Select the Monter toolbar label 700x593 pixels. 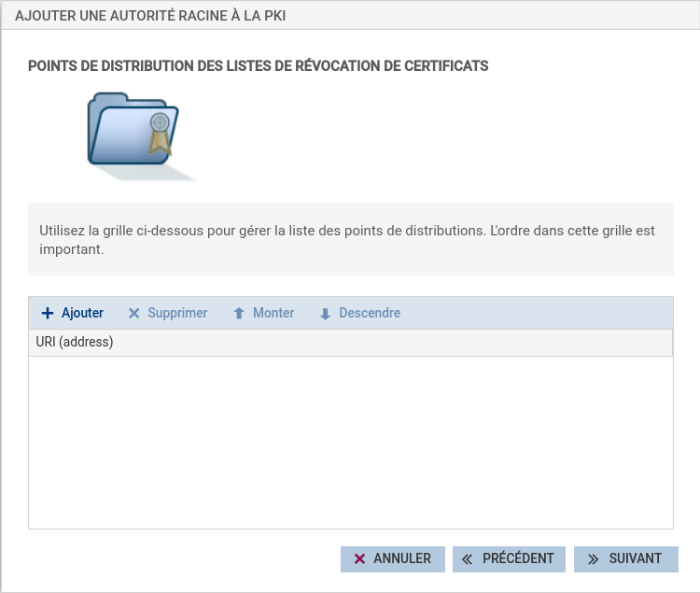pos(273,313)
